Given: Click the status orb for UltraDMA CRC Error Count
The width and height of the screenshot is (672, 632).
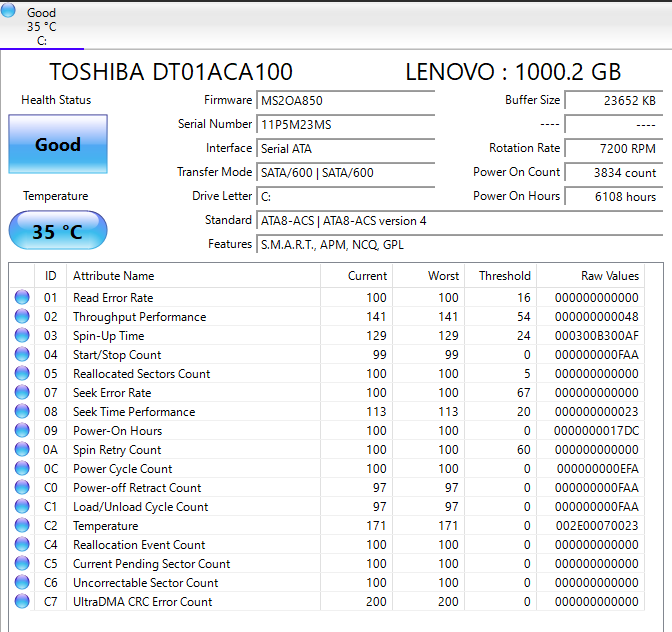Looking at the screenshot, I should 22,601.
